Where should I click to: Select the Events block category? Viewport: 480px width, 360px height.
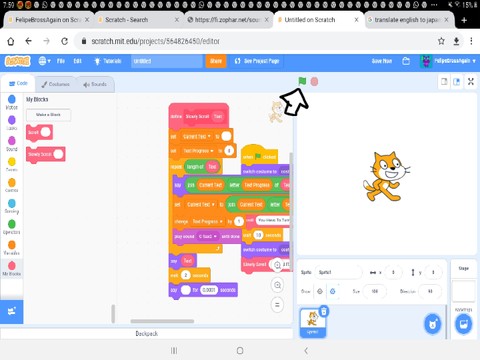pyautogui.click(x=12, y=165)
